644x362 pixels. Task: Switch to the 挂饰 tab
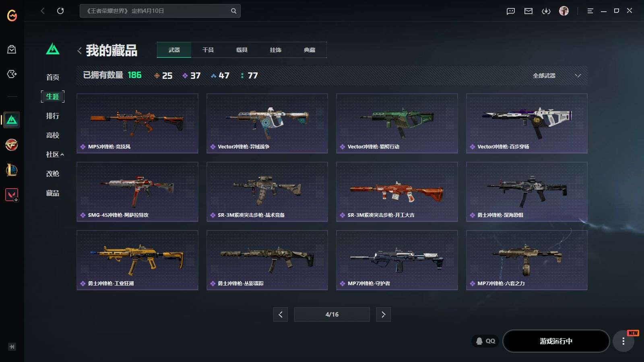pyautogui.click(x=276, y=50)
